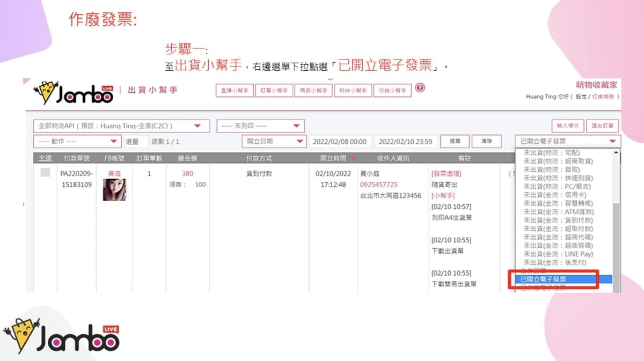Tick the checkbox for order PA220209-15183109
Viewport: 644px width, 361px height.
point(45,173)
